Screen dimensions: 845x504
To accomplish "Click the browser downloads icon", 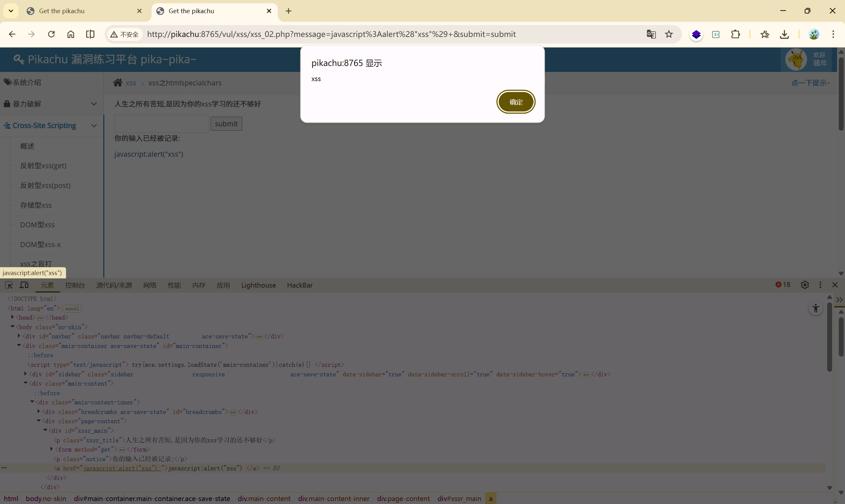I will coord(784,34).
